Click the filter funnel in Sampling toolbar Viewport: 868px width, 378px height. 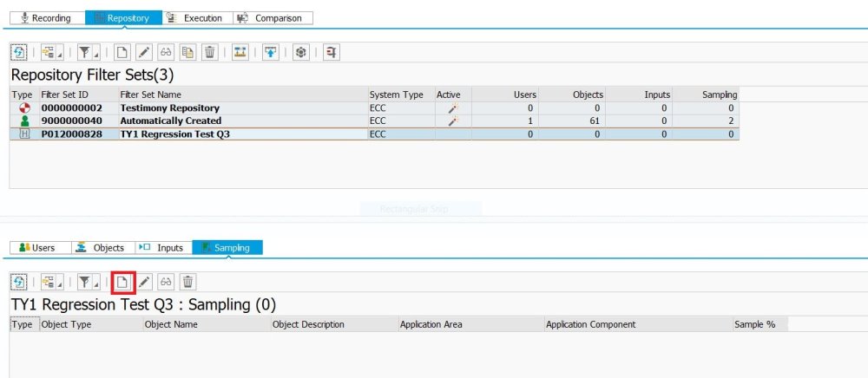point(85,283)
